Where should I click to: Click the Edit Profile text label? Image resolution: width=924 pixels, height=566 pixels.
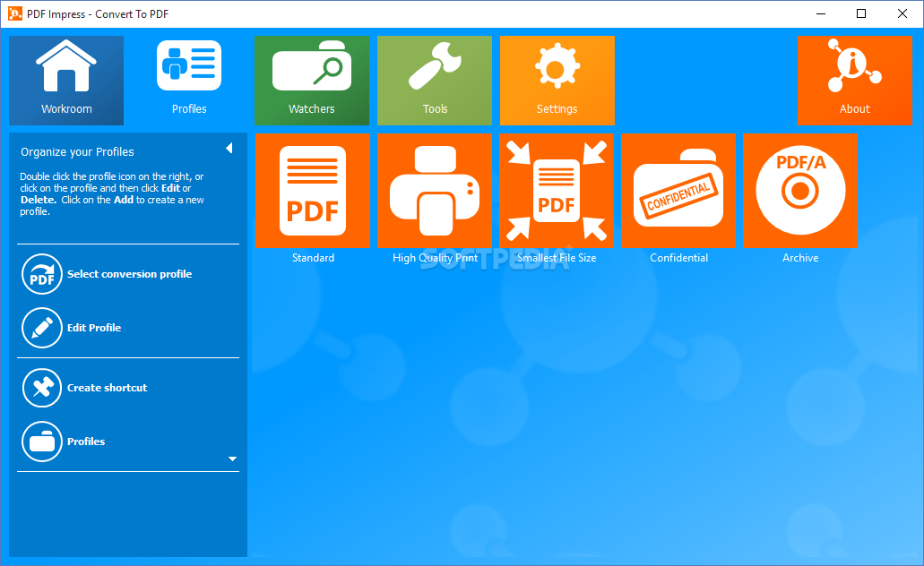pos(94,328)
